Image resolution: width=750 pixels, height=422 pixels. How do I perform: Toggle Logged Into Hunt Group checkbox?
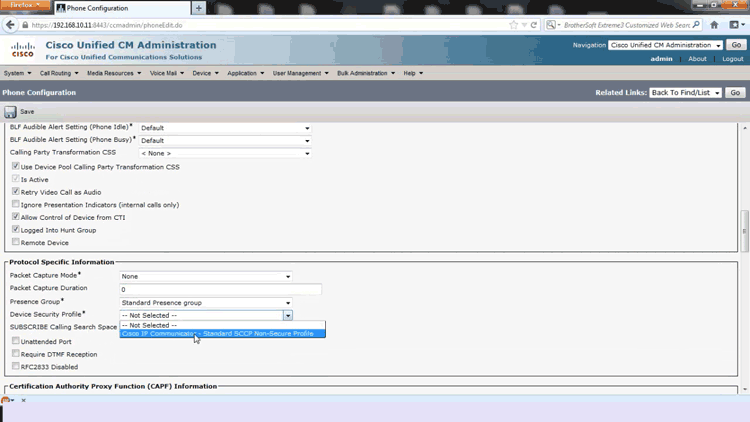click(16, 229)
